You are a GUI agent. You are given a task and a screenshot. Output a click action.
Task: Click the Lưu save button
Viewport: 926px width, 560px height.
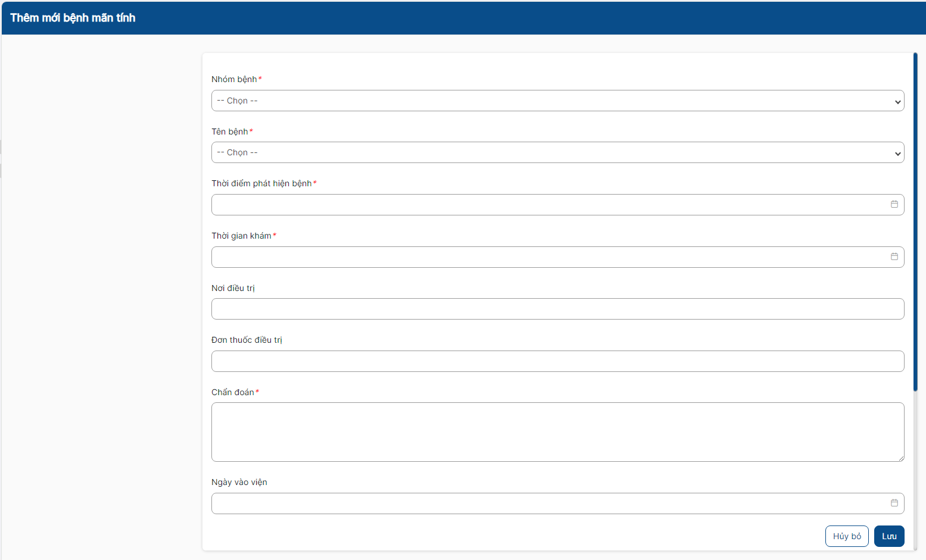click(889, 536)
